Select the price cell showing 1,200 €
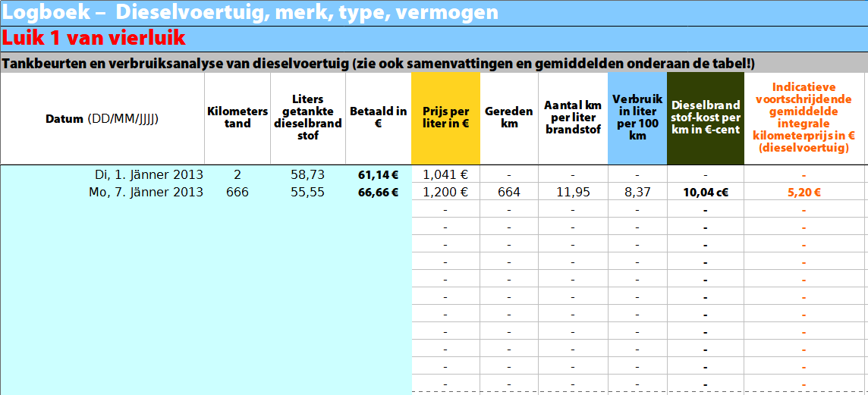The image size is (868, 395). [445, 193]
